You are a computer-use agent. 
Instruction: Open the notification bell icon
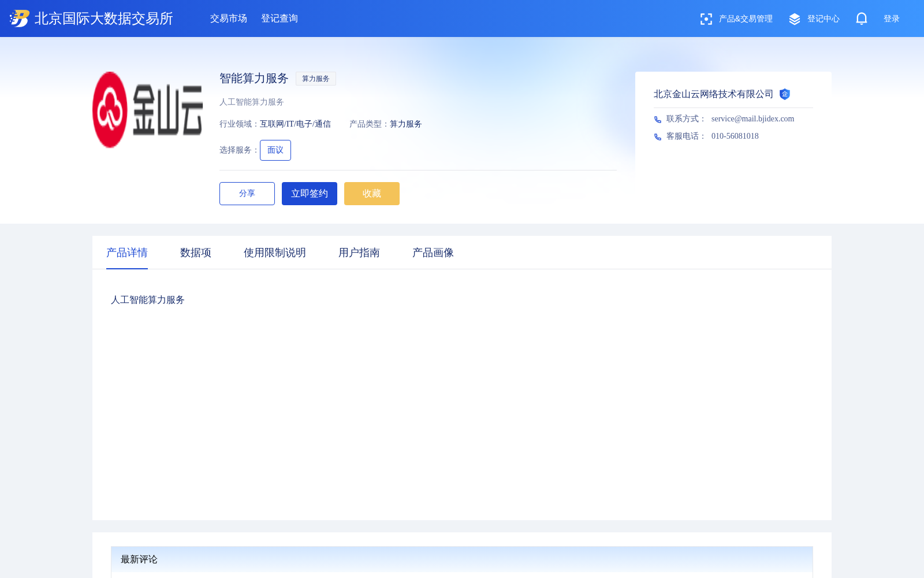point(862,18)
